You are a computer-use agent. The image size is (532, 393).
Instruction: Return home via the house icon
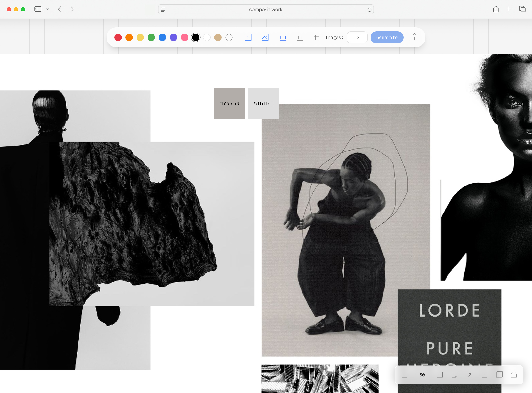[514, 375]
